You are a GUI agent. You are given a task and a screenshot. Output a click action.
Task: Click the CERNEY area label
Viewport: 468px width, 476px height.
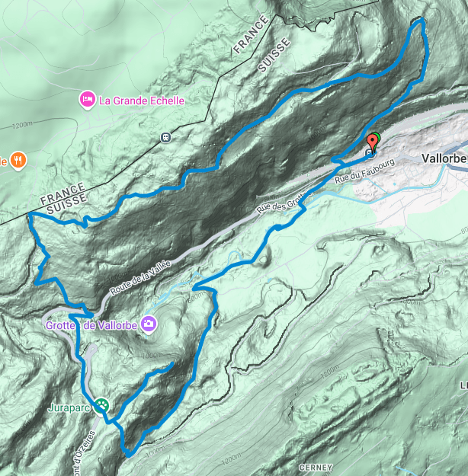click(316, 468)
